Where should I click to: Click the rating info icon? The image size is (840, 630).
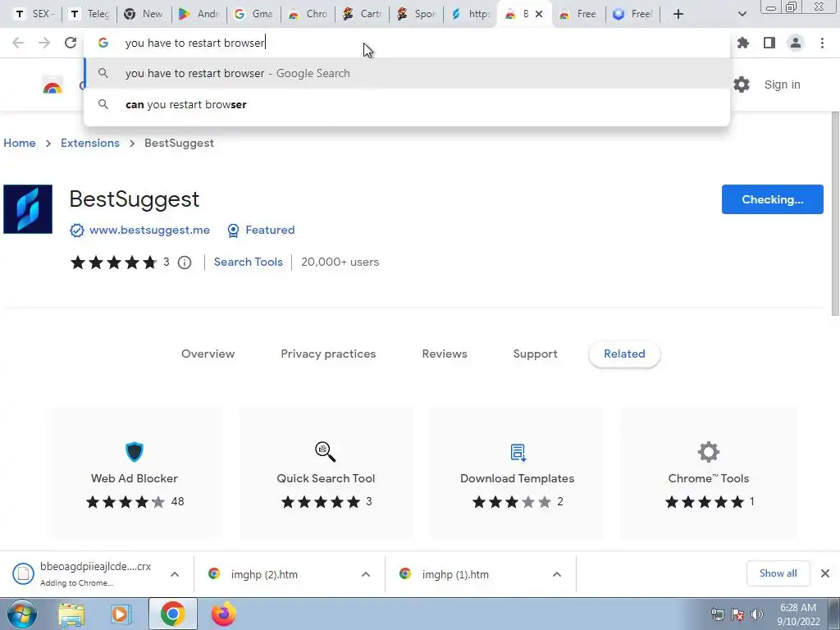click(x=185, y=262)
